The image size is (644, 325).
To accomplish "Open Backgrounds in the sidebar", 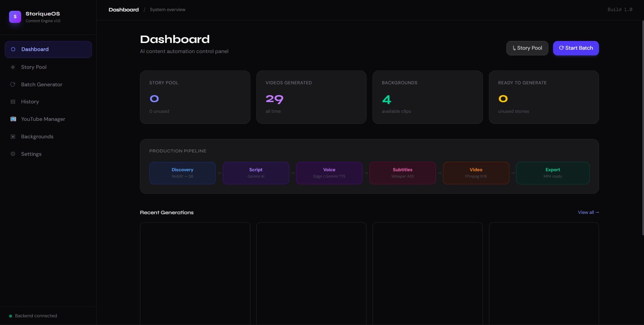I will point(48,137).
